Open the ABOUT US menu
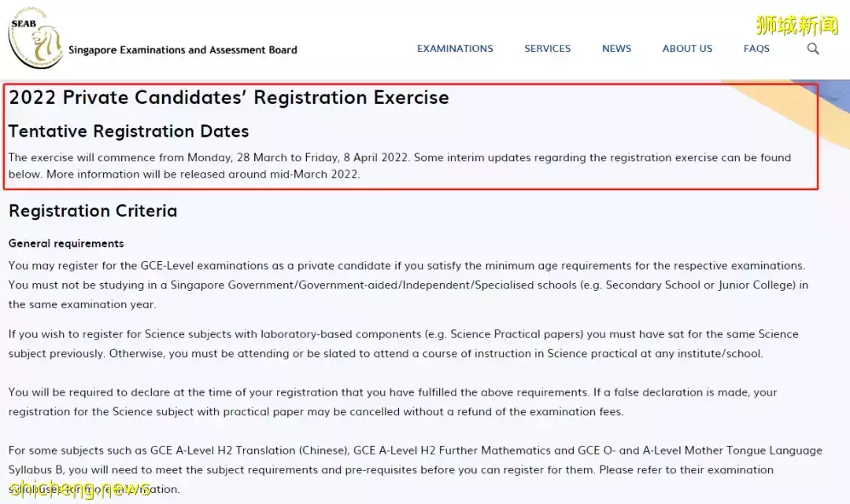The image size is (850, 504). point(687,49)
